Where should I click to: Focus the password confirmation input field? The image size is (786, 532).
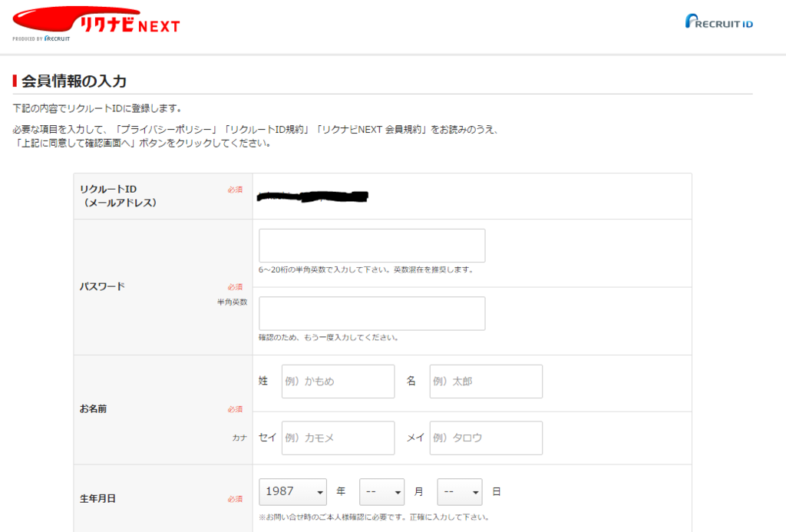click(x=372, y=313)
